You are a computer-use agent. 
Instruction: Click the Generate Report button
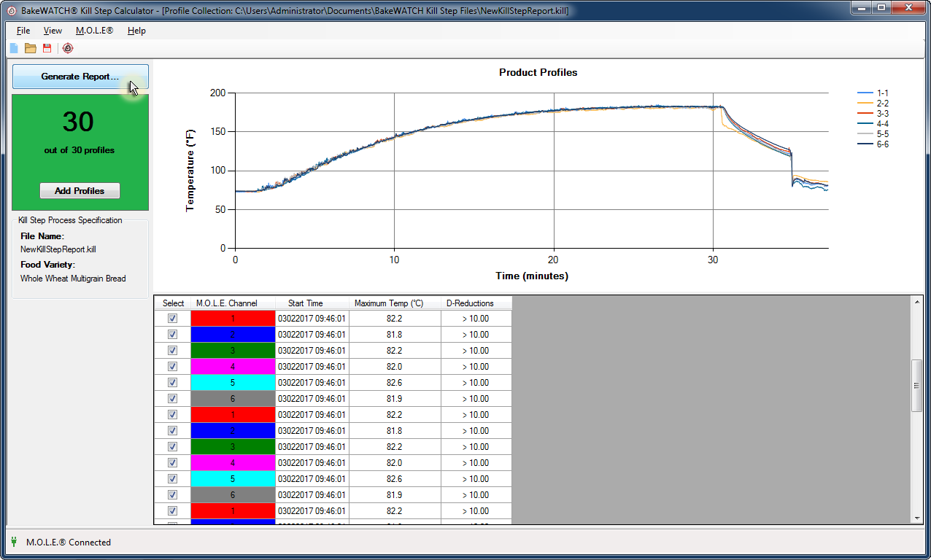click(x=80, y=77)
